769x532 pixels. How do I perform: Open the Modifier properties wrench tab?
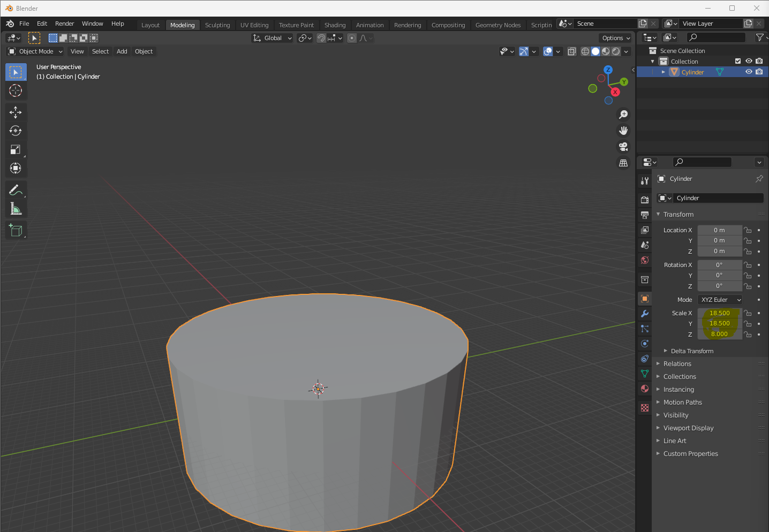(x=645, y=314)
